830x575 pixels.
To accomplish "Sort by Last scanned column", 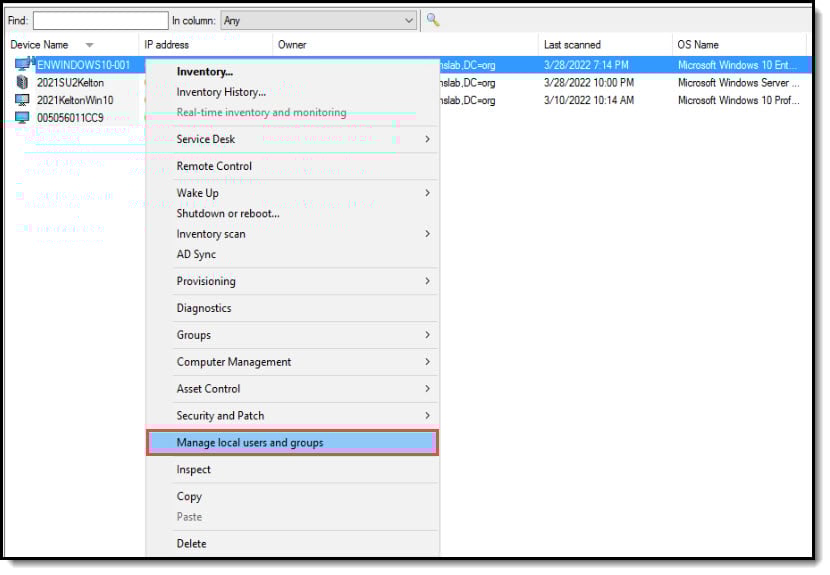I will [x=572, y=45].
